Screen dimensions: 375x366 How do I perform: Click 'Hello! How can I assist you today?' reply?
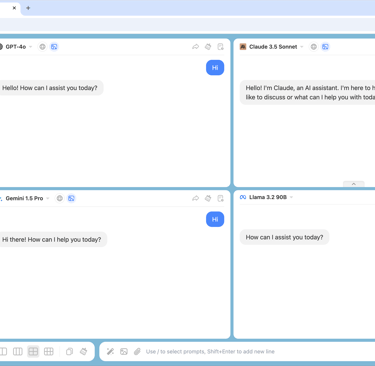pyautogui.click(x=50, y=88)
